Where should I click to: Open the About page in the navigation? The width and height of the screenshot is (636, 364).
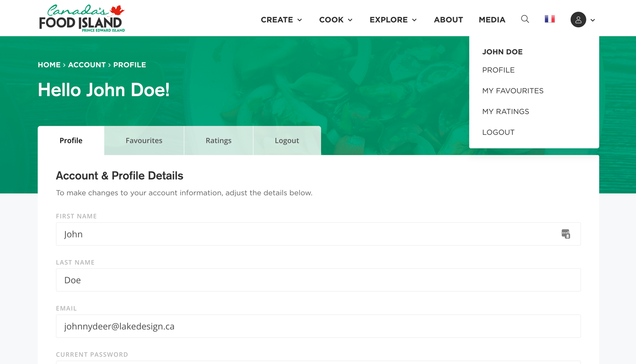pos(448,20)
